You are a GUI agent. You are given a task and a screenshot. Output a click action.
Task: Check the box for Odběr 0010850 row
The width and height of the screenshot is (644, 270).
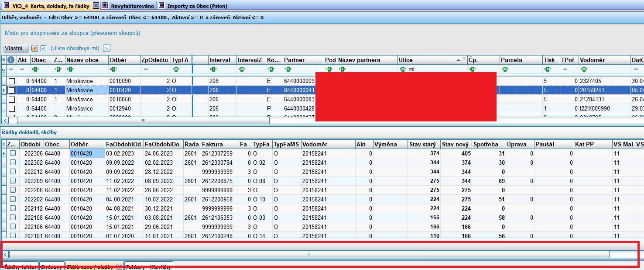[12, 99]
